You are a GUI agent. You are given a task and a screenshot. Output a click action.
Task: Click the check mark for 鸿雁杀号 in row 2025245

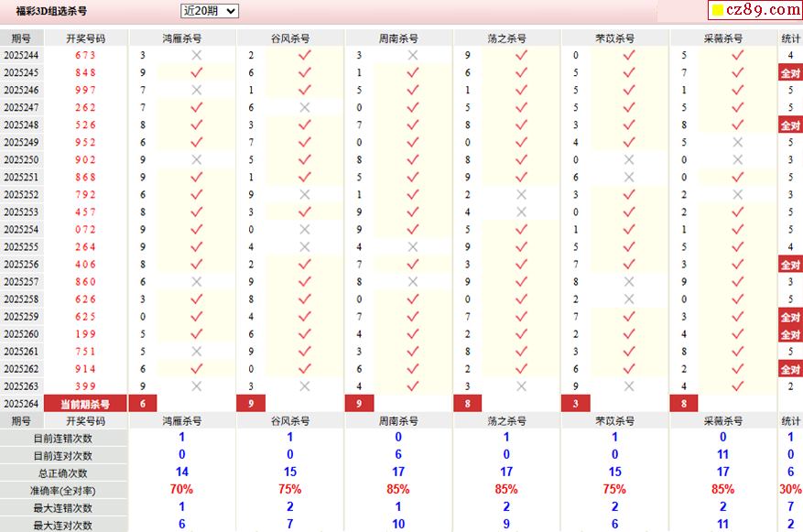point(196,72)
